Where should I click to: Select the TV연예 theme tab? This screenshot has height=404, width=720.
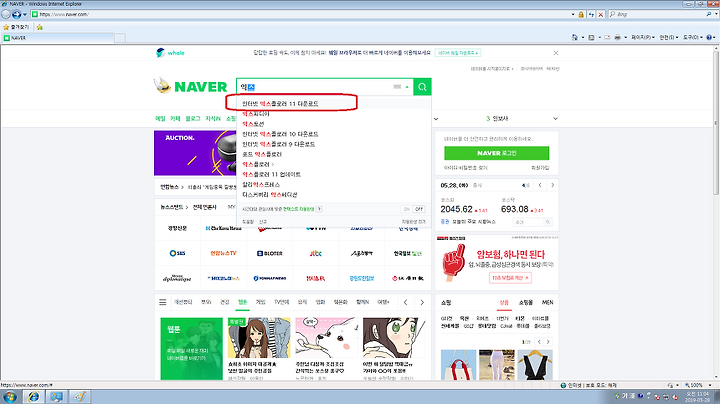[x=281, y=302]
